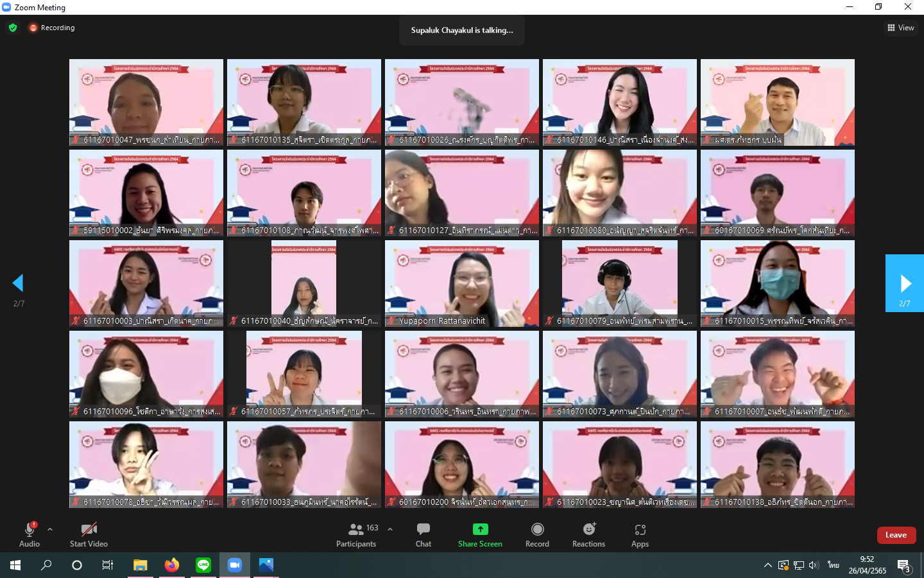Open Firefox from the taskbar
The height and width of the screenshot is (578, 924).
tap(172, 565)
